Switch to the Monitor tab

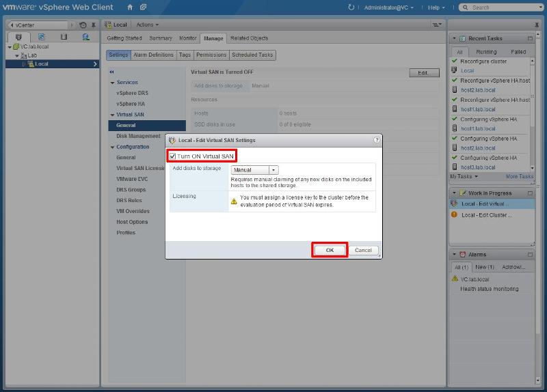[x=187, y=38]
